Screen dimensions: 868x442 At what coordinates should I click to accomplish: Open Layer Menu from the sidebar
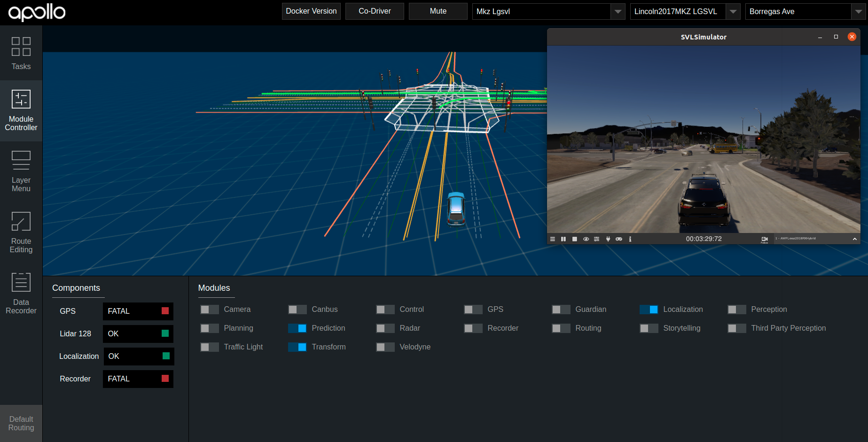point(21,171)
